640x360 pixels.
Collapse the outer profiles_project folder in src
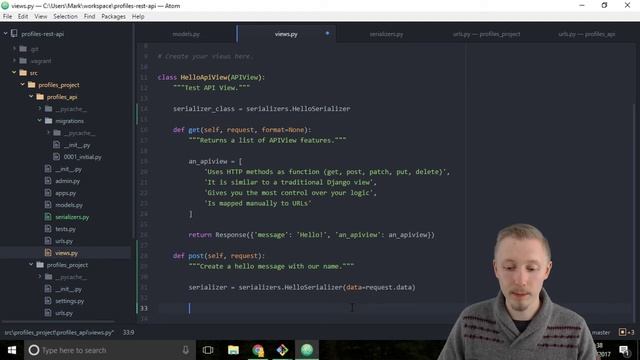coord(23,85)
